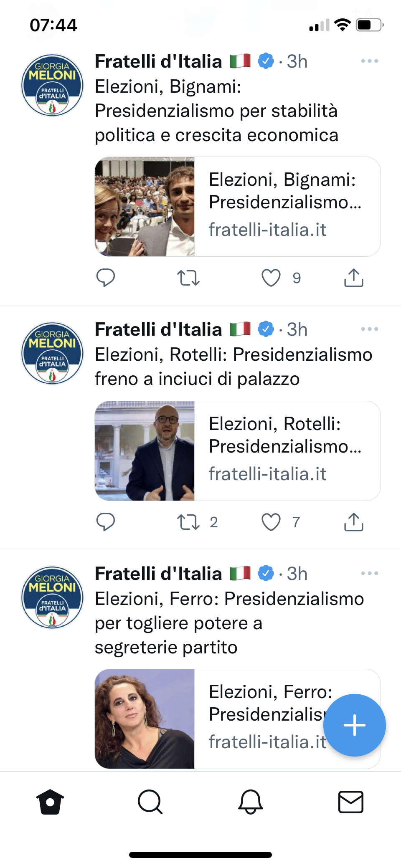
Task: Tap the Fratelli d'Italia avatar on Rotelli tweet
Action: [52, 353]
